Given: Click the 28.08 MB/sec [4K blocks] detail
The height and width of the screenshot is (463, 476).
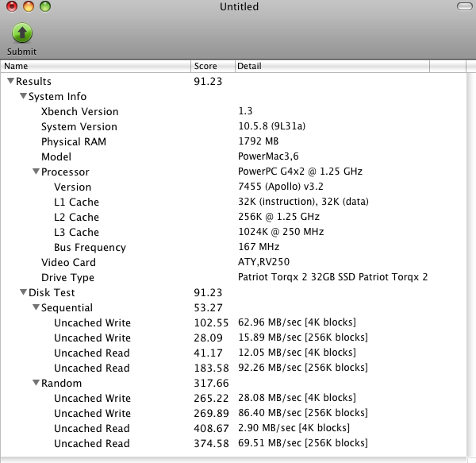Looking at the screenshot, I should click(297, 398).
